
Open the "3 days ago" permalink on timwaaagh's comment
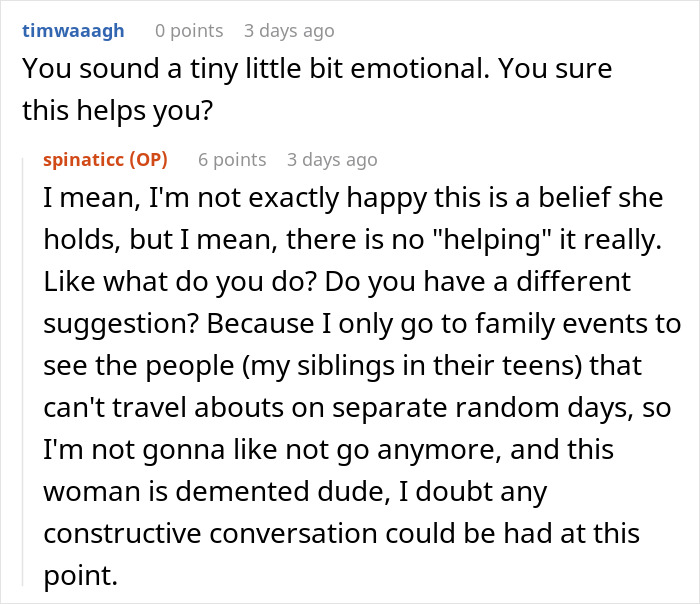click(289, 30)
